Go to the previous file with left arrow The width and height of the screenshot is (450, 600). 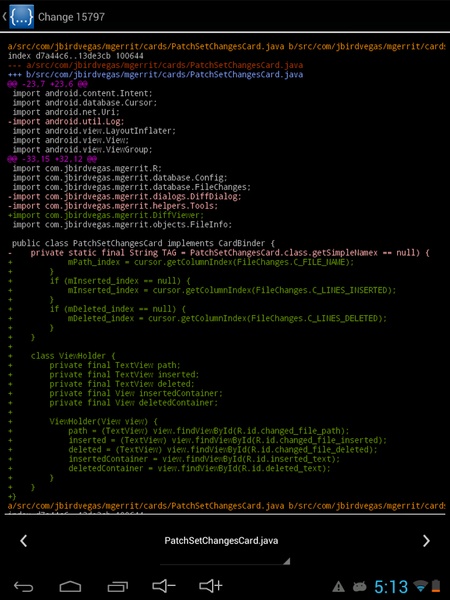24,541
